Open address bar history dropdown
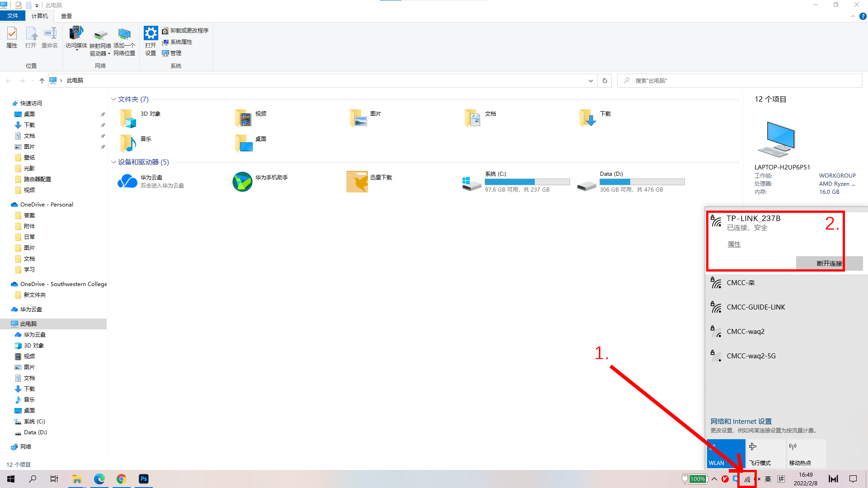This screenshot has height=488, width=868. (590, 81)
